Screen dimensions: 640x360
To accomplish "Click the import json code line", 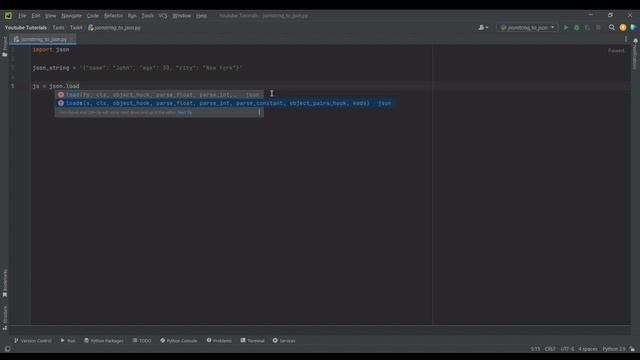I will coord(51,49).
